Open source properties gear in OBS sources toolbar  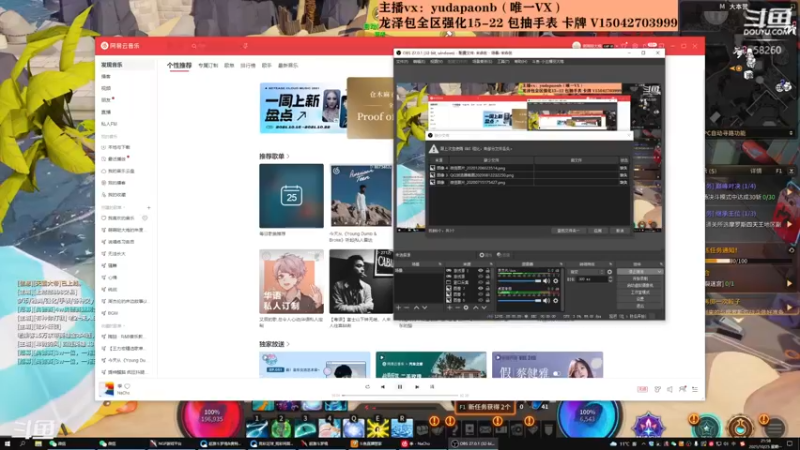pyautogui.click(x=466, y=308)
